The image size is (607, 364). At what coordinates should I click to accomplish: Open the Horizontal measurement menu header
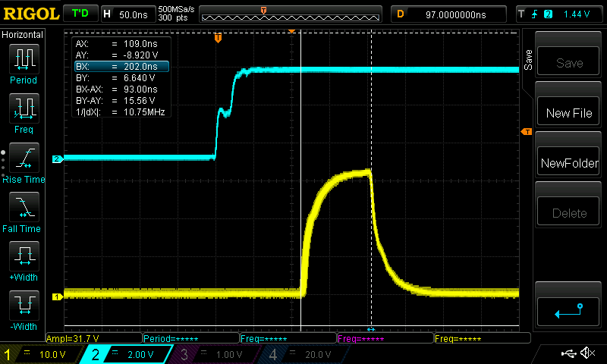coord(24,35)
